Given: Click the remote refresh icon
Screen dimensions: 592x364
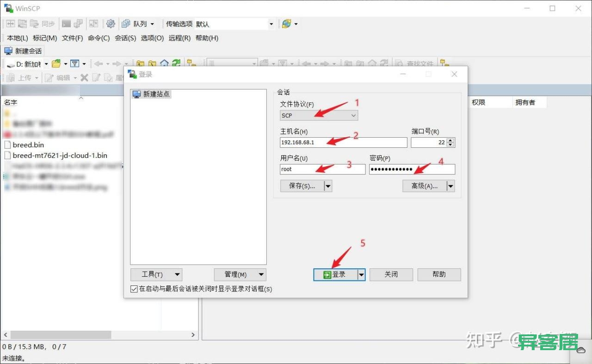Looking at the screenshot, I should point(384,64).
